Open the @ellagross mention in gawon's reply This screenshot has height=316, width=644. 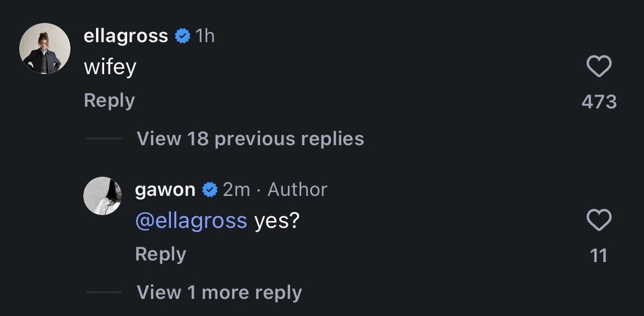(x=191, y=221)
